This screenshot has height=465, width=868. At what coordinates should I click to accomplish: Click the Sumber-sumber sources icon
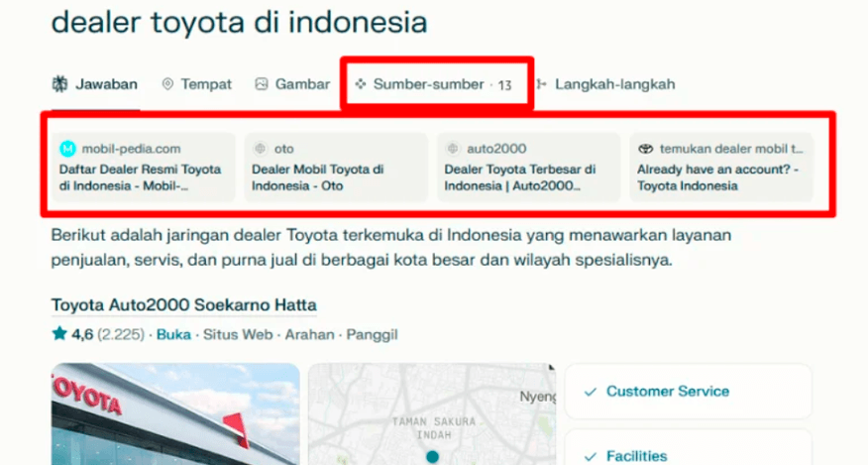(361, 83)
